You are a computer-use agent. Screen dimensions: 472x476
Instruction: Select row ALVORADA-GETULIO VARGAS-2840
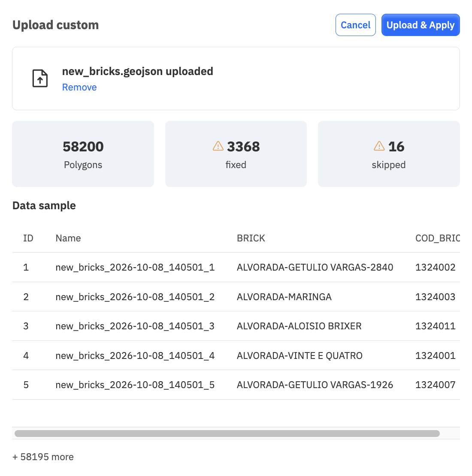point(236,267)
